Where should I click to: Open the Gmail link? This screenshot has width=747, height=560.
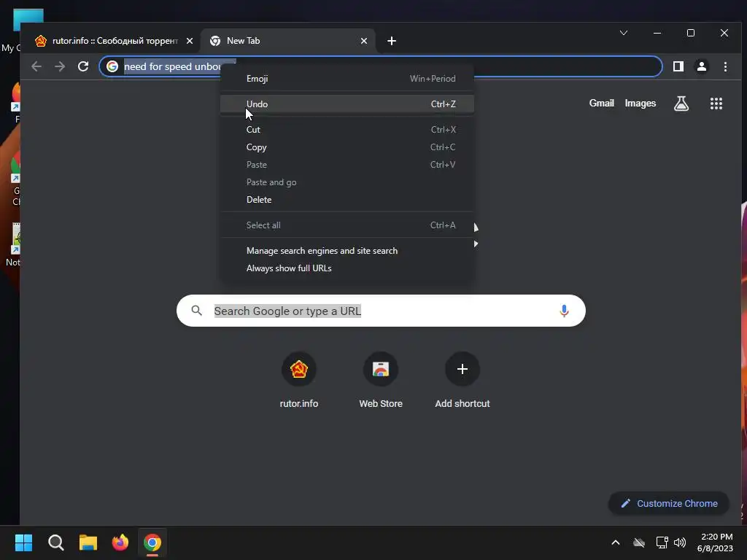click(601, 104)
